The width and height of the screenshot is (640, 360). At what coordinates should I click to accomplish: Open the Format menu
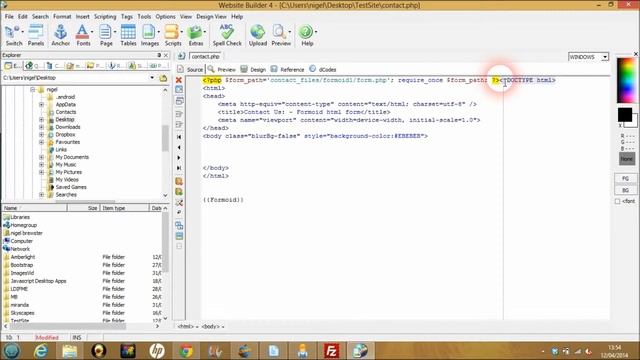(62, 17)
